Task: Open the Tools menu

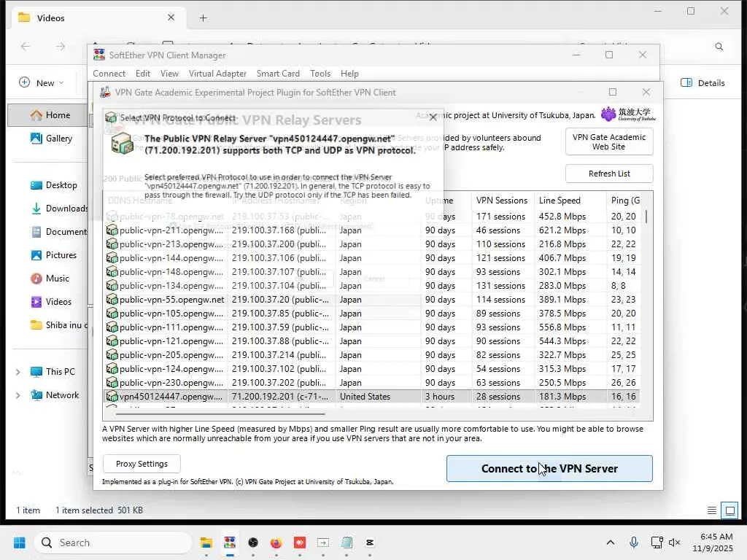Action: [x=320, y=74]
